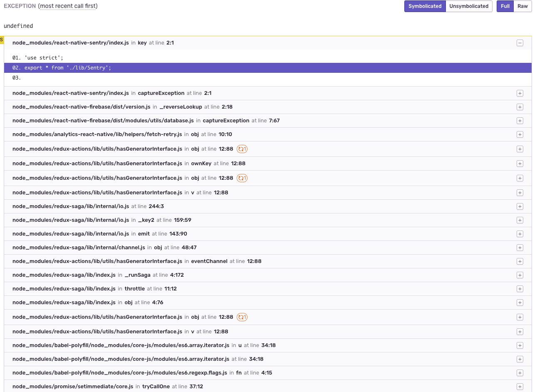The width and height of the screenshot is (542, 392).
Task: Expand the es6.array.iterator.js u frame
Action: (520, 345)
